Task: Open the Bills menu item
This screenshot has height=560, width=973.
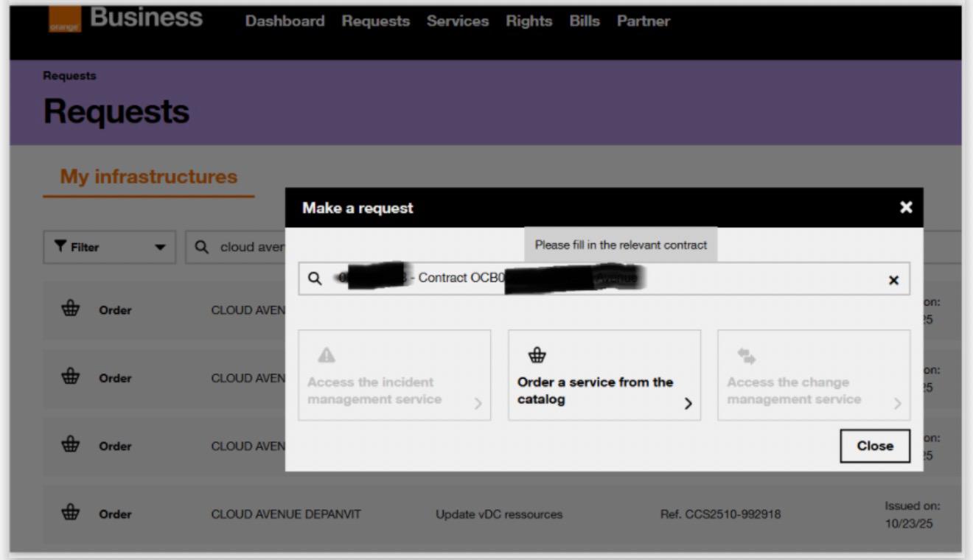Action: (x=585, y=21)
